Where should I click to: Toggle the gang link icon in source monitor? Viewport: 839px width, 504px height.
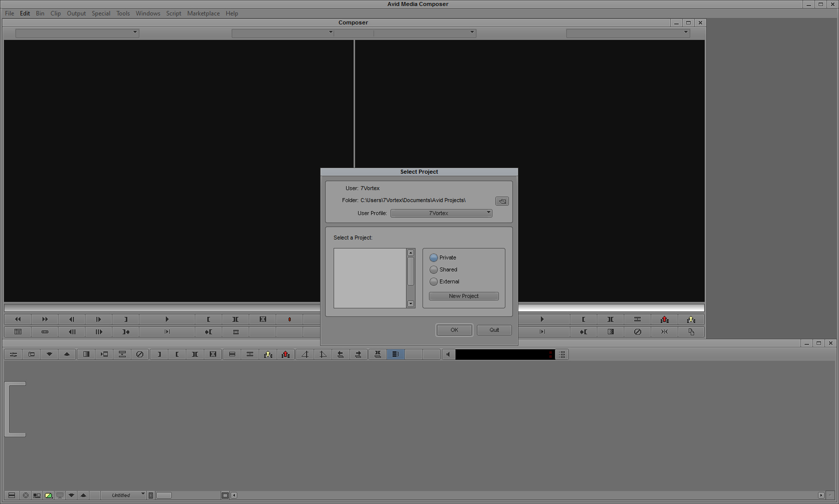click(45, 332)
